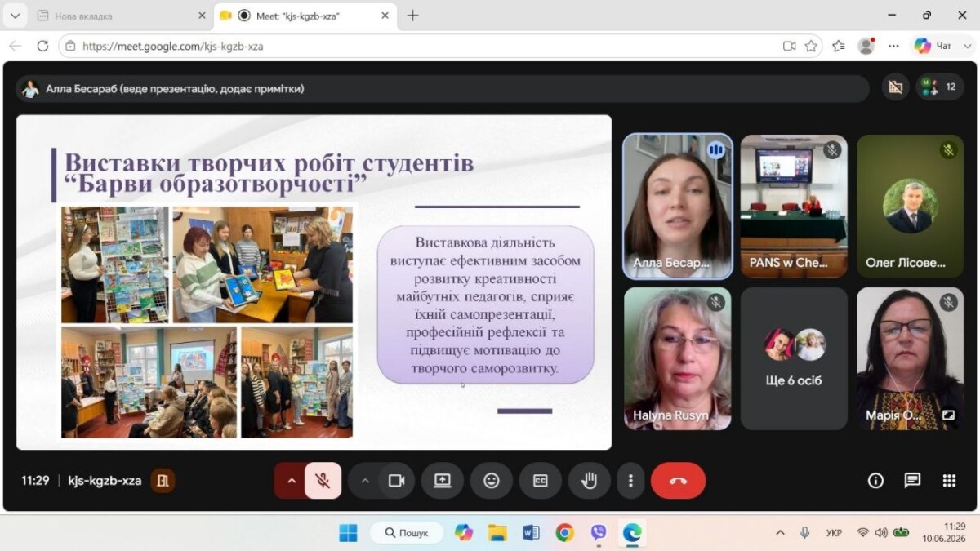Open Word from the taskbar
The height and width of the screenshot is (551, 980).
tap(531, 533)
